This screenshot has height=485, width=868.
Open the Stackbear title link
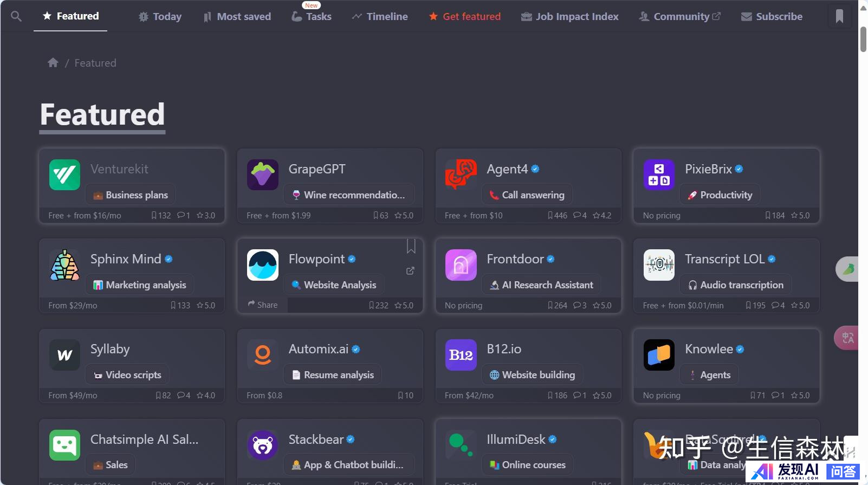click(x=316, y=439)
